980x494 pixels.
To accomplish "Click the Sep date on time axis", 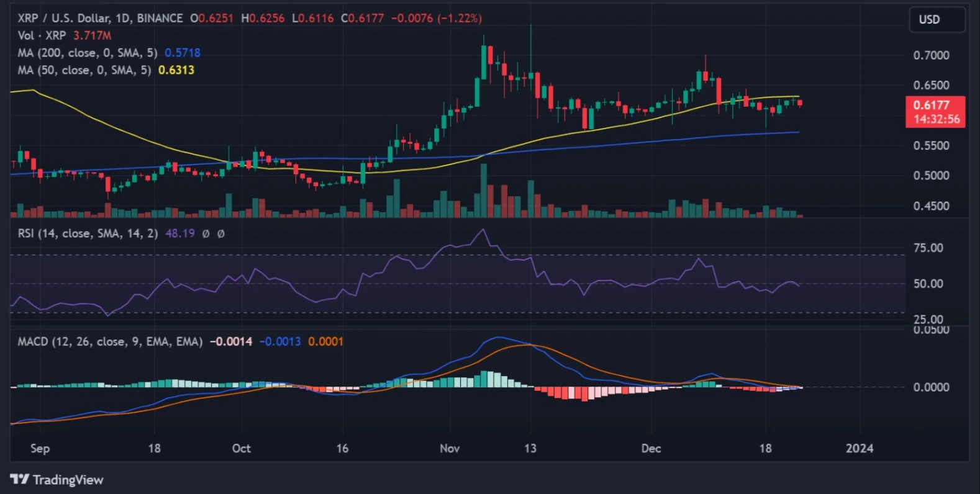I will pyautogui.click(x=40, y=448).
